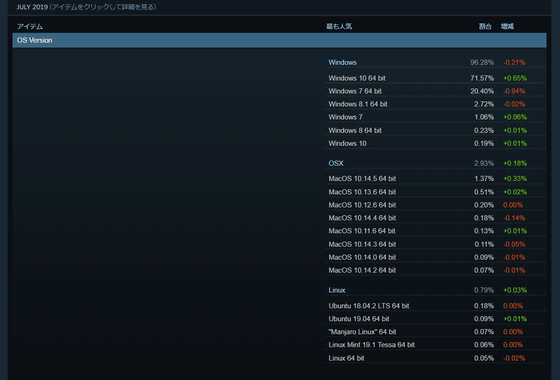
Task: Select Linux Mint 19.1 Tessa 64 bit row
Action: 435,345
